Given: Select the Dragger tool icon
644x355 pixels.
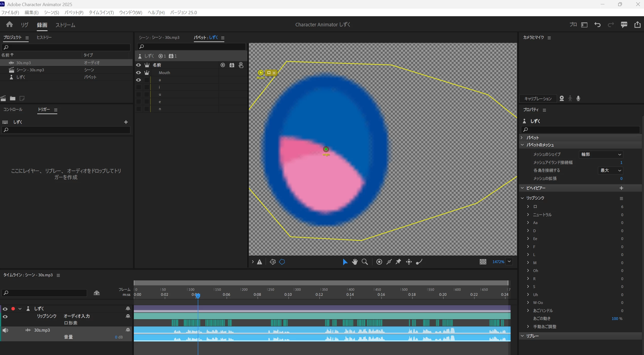Looking at the screenshot, I should click(x=409, y=262).
